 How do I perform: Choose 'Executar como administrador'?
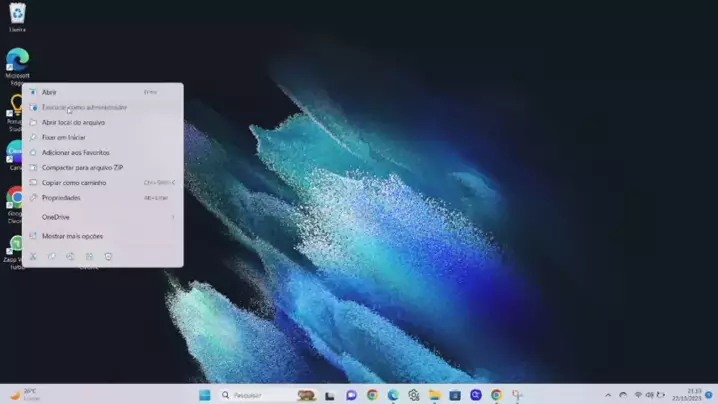click(x=84, y=107)
